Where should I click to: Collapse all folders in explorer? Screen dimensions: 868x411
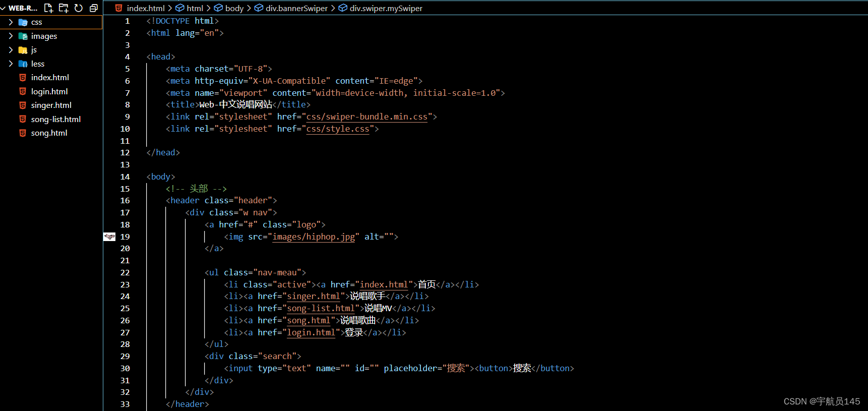click(x=94, y=8)
